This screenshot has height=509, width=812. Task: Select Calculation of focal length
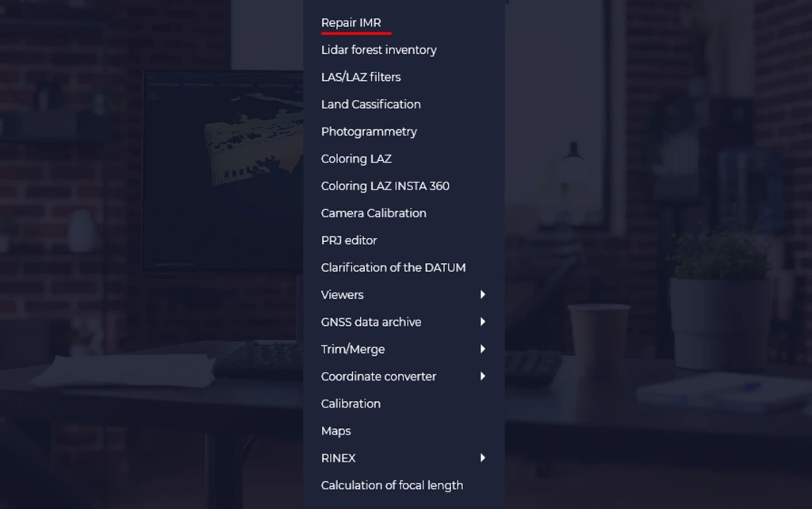[x=392, y=485]
